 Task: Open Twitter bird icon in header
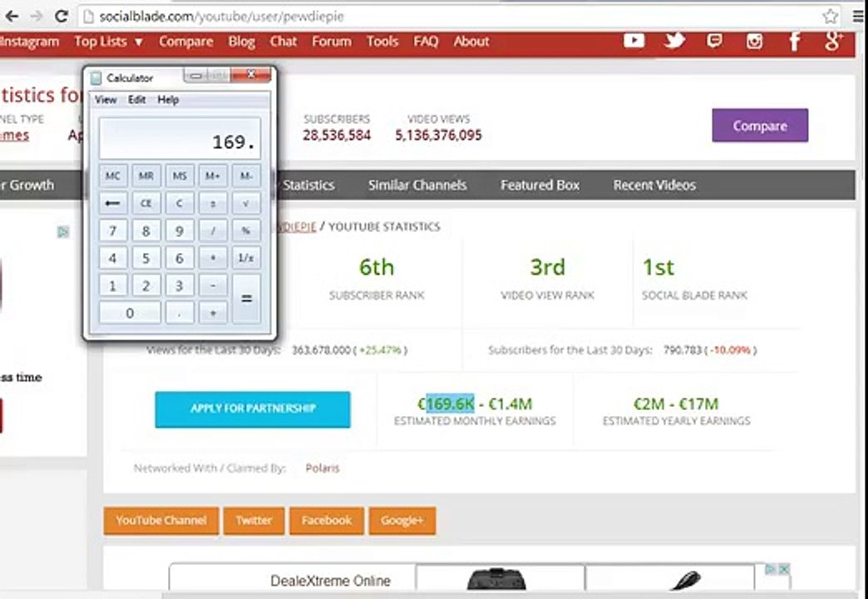pos(674,41)
